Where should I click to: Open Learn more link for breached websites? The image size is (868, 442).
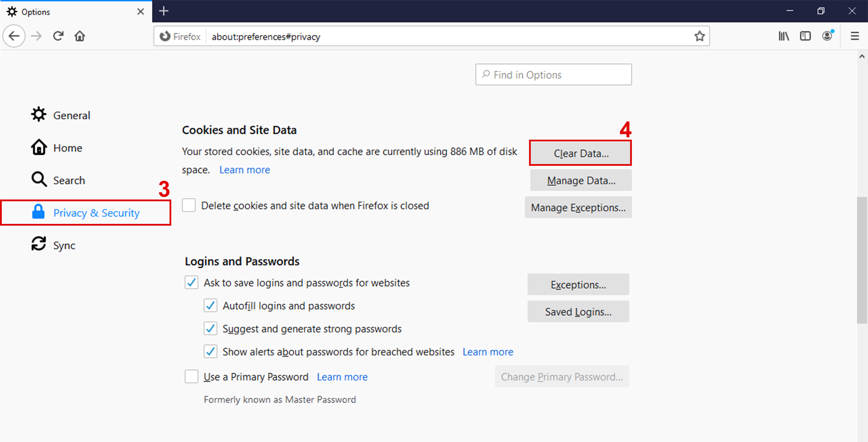click(x=488, y=352)
